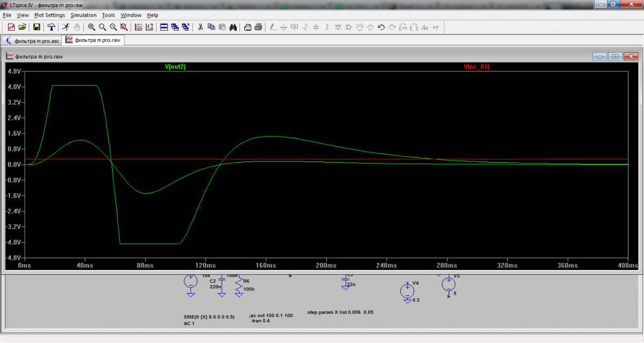Zoom to fit with the crossed magnifier

[x=124, y=27]
